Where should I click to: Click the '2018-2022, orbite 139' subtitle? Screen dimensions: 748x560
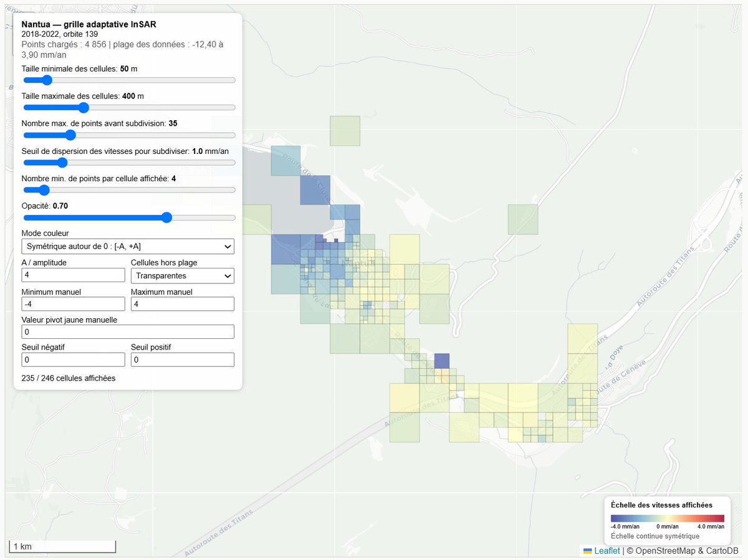pyautogui.click(x=60, y=34)
